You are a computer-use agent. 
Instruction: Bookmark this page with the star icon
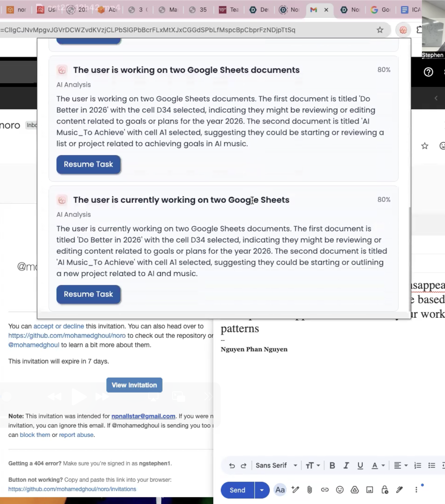point(380,30)
